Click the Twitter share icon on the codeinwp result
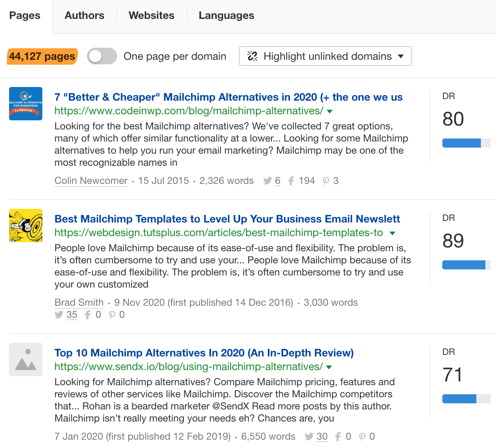Viewport: 496px width, 448px height. (x=267, y=181)
